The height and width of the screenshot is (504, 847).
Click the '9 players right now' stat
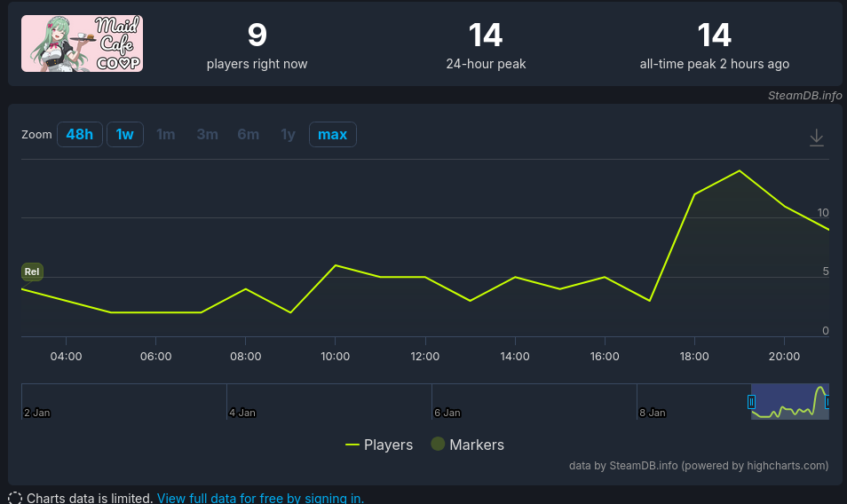pyautogui.click(x=257, y=46)
